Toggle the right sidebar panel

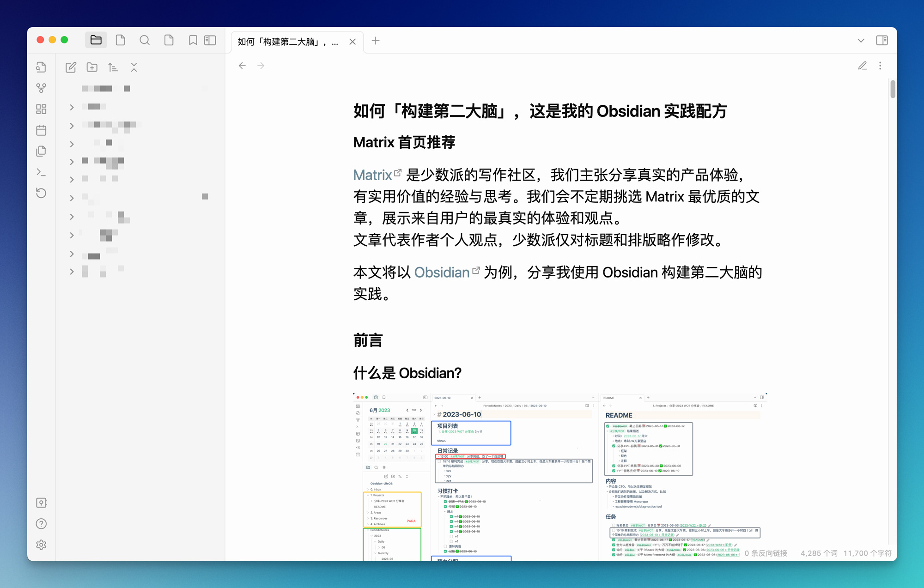881,40
